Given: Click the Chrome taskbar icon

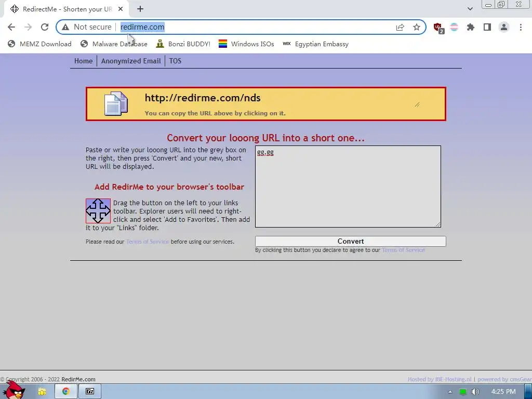Looking at the screenshot, I should click(66, 392).
